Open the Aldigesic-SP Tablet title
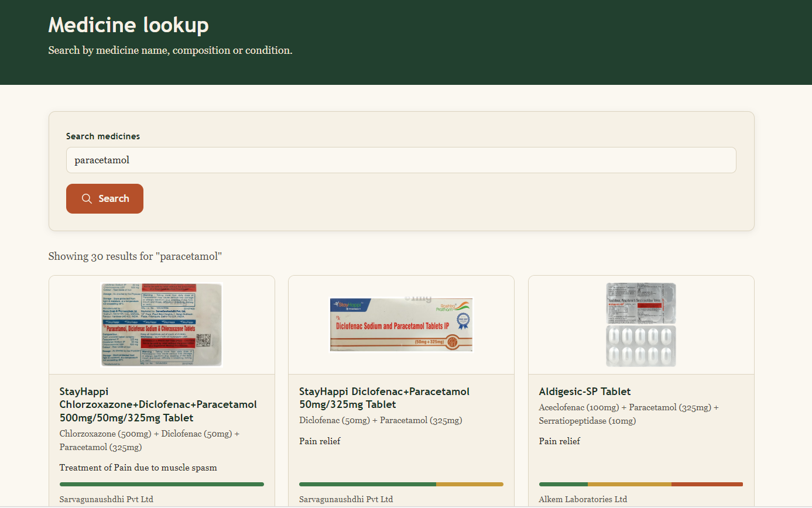812x508 pixels. coord(585,392)
